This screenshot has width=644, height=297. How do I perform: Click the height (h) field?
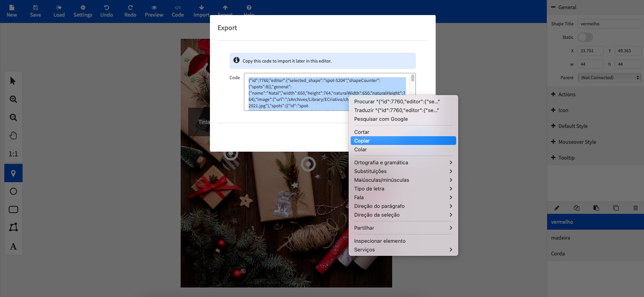628,64
